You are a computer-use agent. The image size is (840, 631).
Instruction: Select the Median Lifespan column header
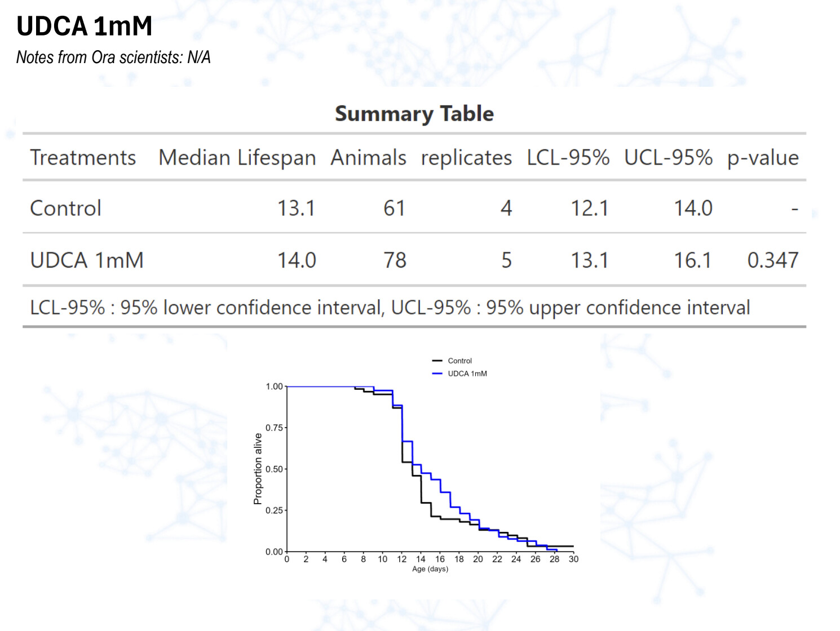point(237,158)
